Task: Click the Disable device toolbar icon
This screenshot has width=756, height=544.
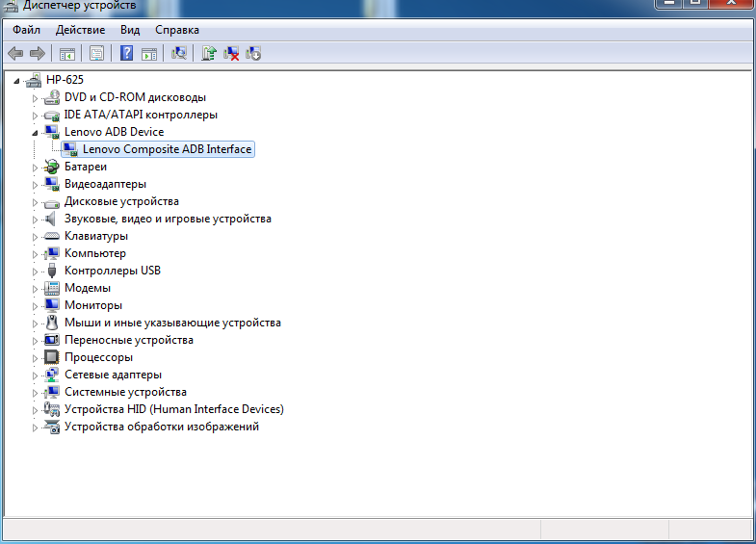Action: point(253,54)
